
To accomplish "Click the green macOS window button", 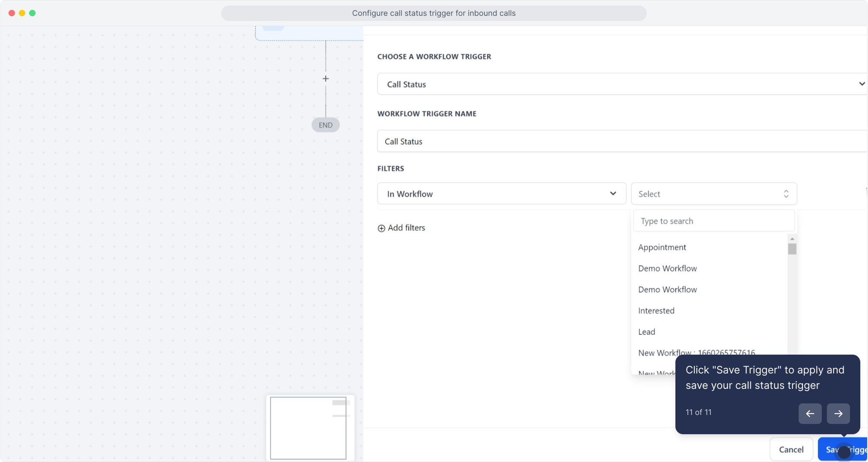I will pyautogui.click(x=32, y=13).
